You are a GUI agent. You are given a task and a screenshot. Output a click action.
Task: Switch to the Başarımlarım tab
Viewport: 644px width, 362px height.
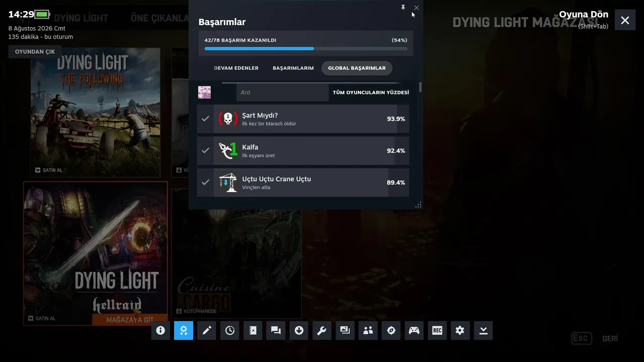[x=293, y=68]
